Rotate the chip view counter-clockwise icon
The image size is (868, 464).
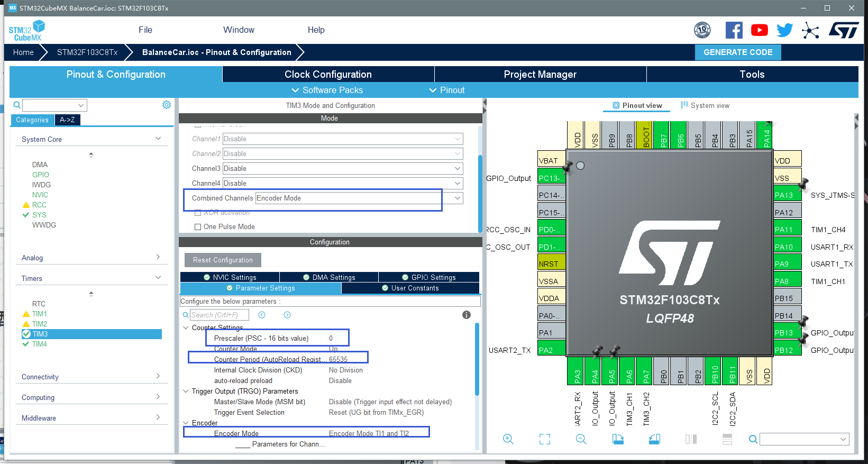pos(654,439)
